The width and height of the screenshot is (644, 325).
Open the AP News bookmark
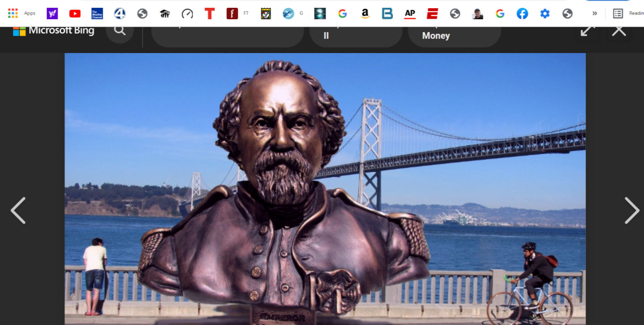(410, 14)
